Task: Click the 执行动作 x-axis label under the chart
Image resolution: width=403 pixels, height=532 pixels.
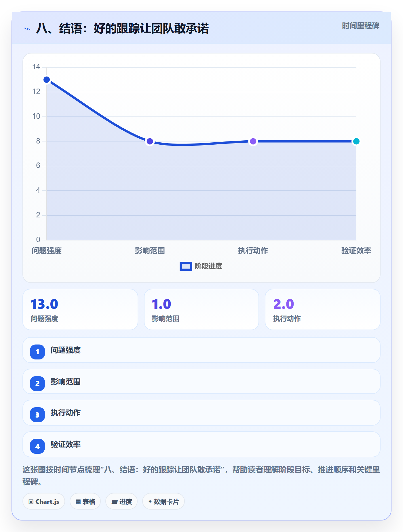Action: click(x=253, y=251)
